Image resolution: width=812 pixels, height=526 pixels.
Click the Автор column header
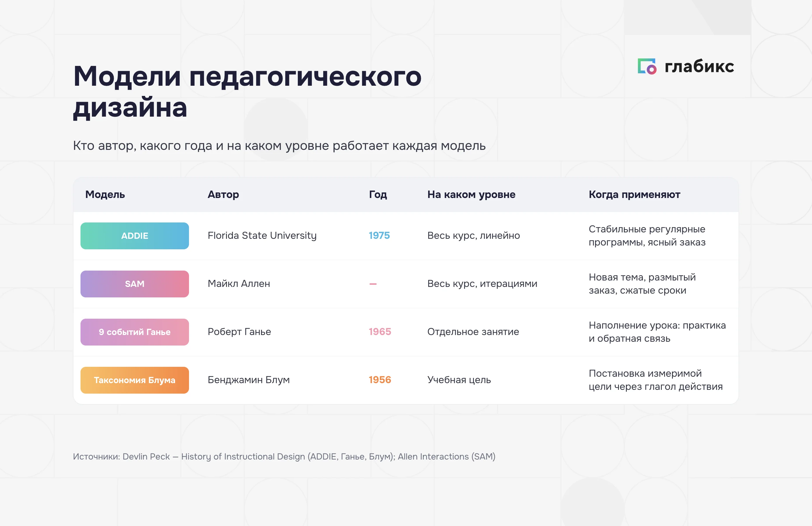click(x=223, y=194)
